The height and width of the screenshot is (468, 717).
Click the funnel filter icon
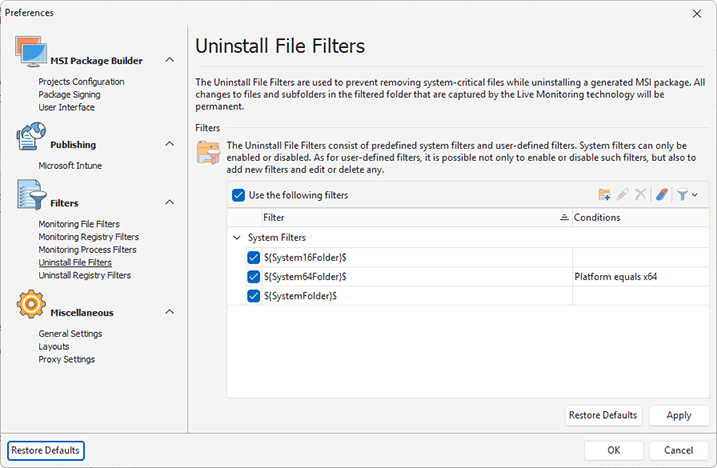[681, 195]
